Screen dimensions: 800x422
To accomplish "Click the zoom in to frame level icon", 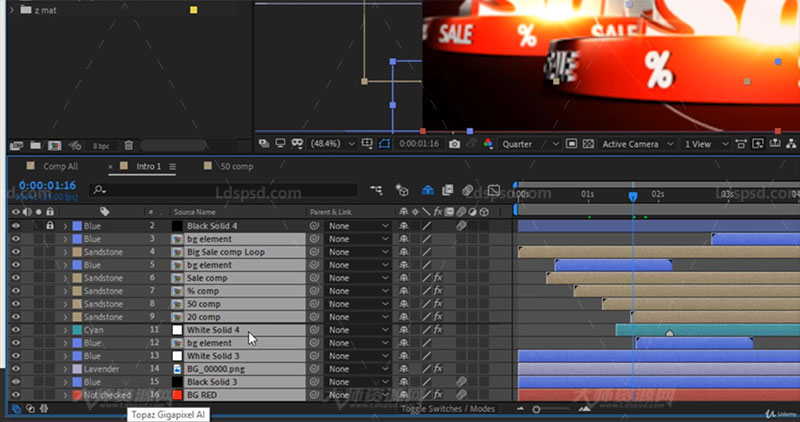I will pos(585,409).
